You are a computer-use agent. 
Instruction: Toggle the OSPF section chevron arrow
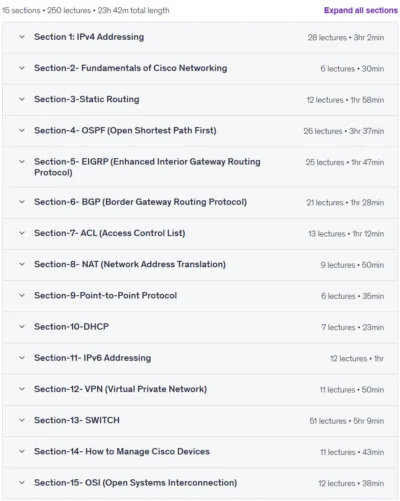pyautogui.click(x=22, y=130)
